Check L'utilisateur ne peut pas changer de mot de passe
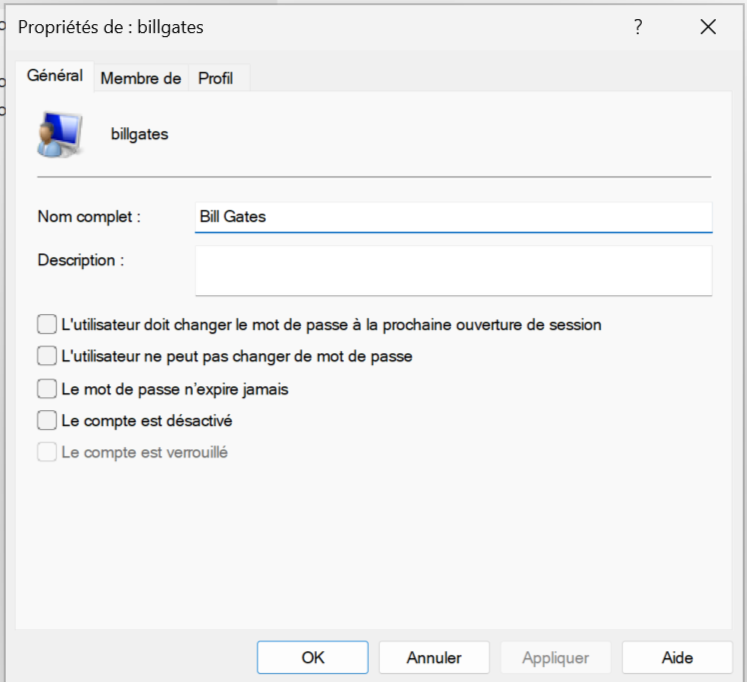747x682 pixels. click(47, 356)
